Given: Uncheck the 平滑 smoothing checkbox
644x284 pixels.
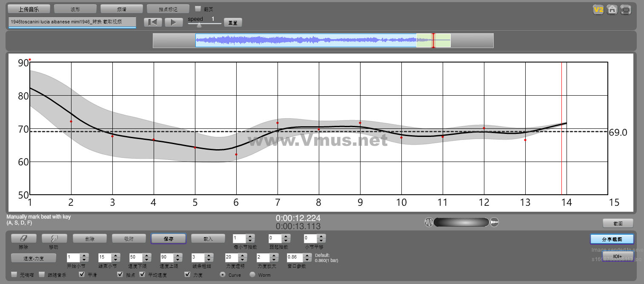Looking at the screenshot, I should tap(82, 275).
